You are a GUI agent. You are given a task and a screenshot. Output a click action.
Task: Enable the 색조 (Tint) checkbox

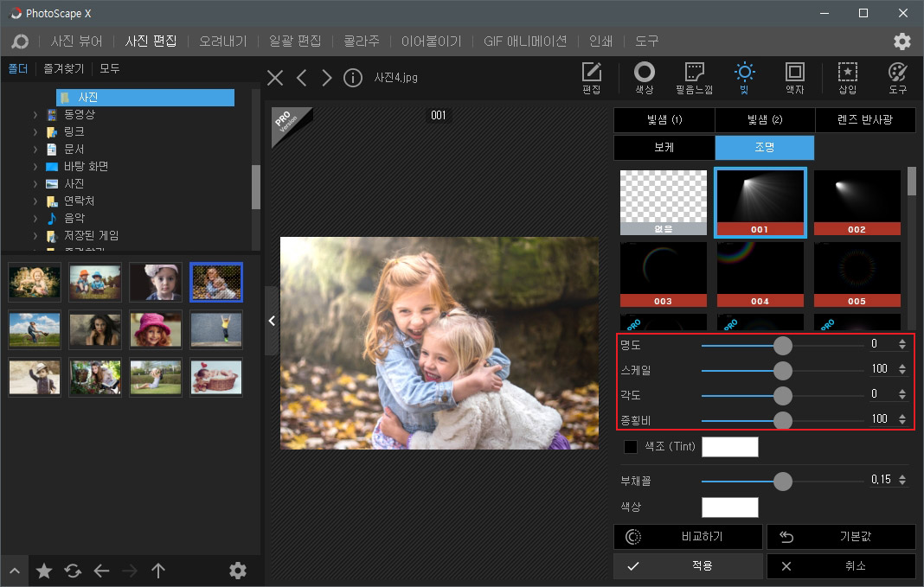click(x=631, y=447)
